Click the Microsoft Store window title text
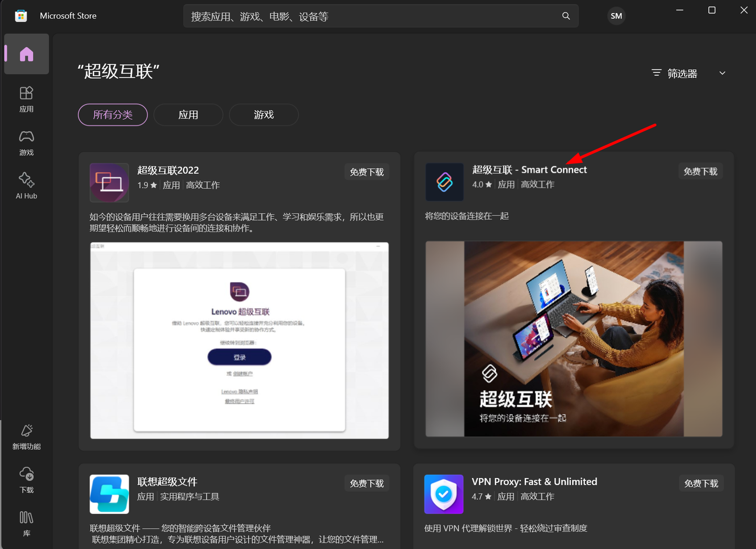 [68, 16]
